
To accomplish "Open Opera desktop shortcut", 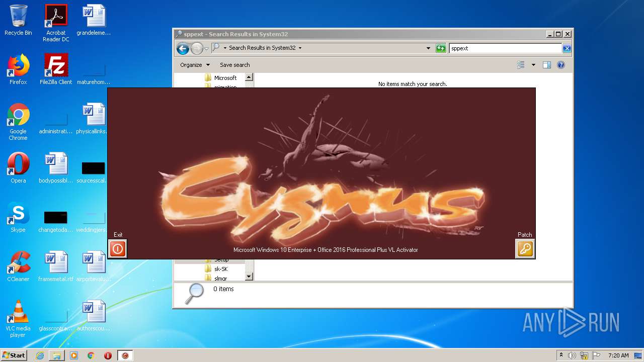I will [x=18, y=168].
